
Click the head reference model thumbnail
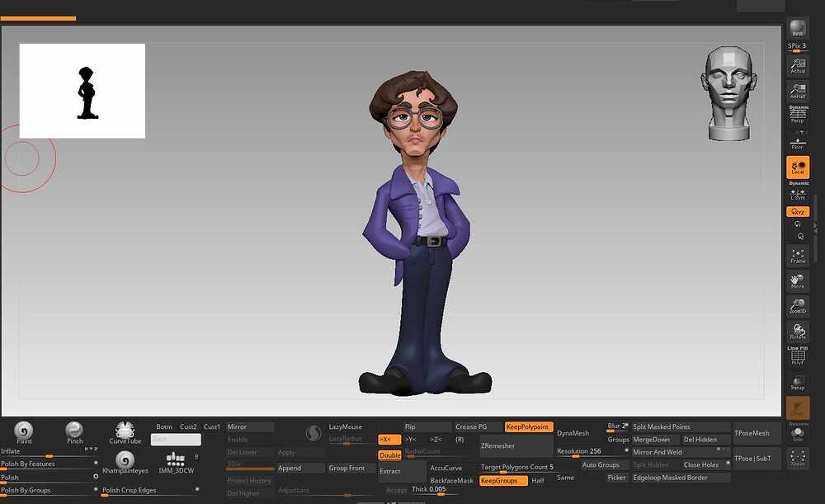[728, 94]
